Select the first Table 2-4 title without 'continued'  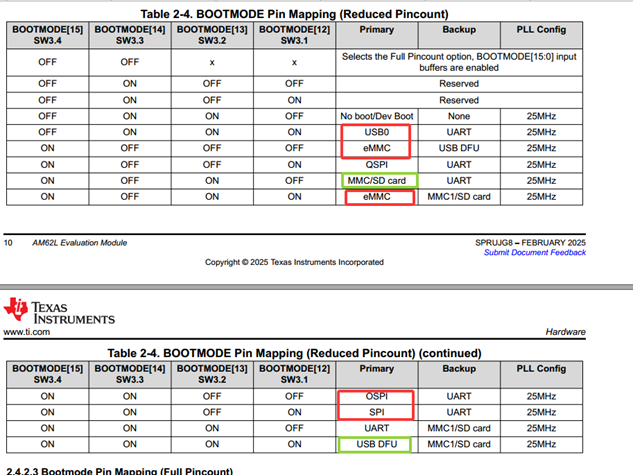pos(294,14)
